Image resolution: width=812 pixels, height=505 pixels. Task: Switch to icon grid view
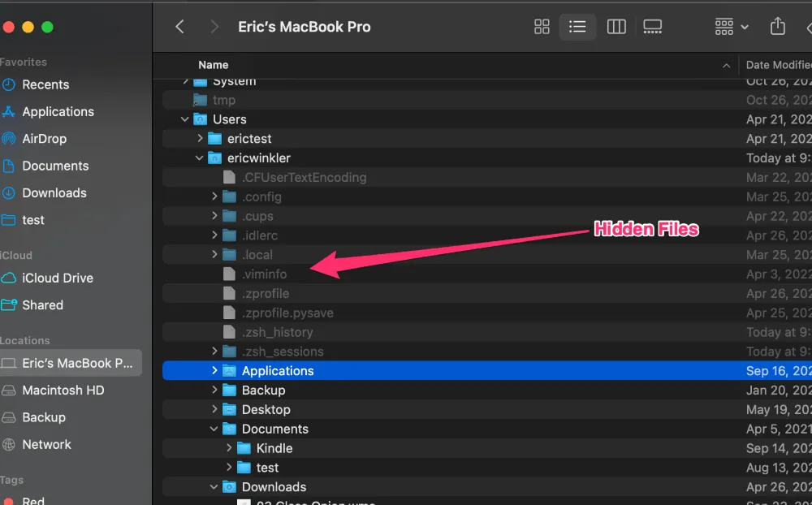tap(542, 27)
